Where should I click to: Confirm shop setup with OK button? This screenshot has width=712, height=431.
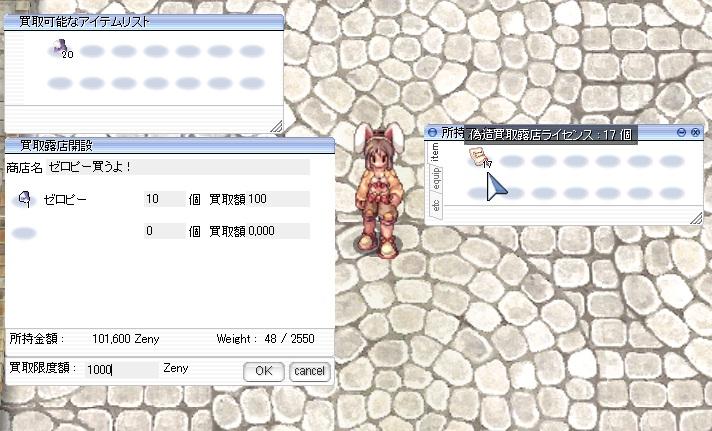pos(264,372)
